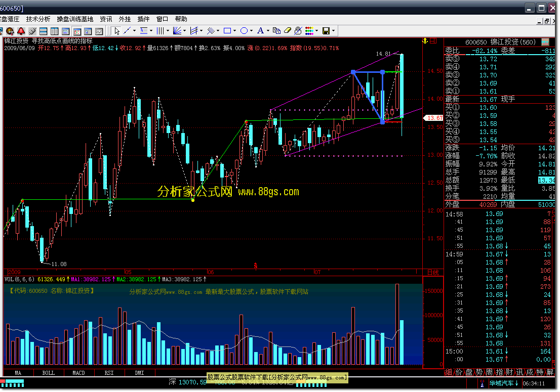
Task: Expand the fan lines tool dropdown arrow
Action: click(185, 31)
